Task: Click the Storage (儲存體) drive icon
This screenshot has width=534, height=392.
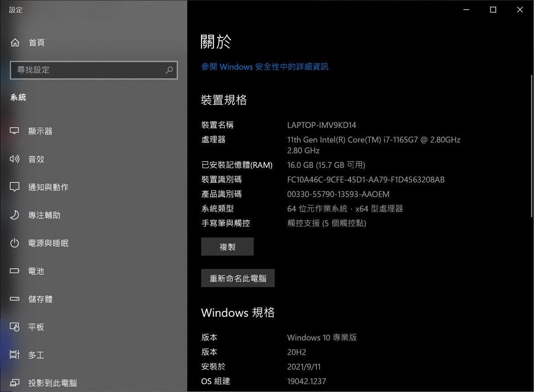Action: [15, 299]
